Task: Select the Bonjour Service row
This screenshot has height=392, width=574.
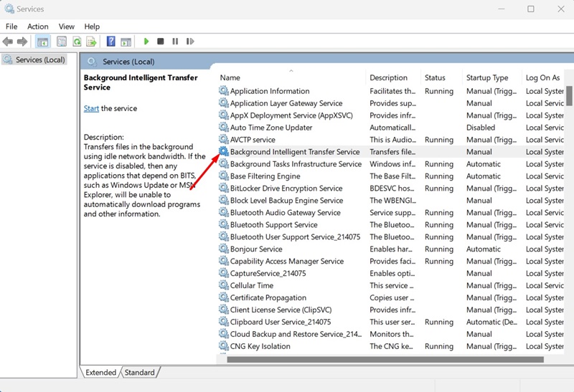Action: (x=256, y=249)
